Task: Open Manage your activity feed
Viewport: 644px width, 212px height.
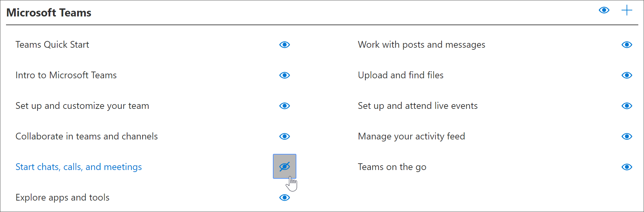Action: pos(411,136)
